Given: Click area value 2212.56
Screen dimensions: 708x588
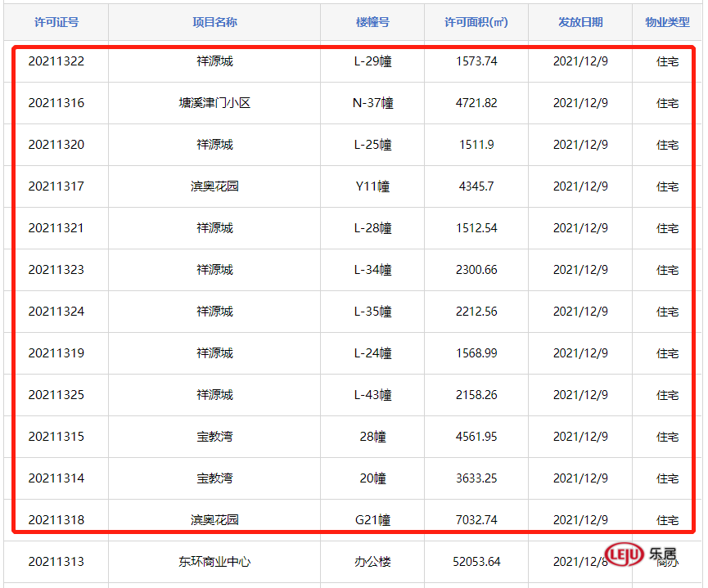Looking at the screenshot, I should click(x=476, y=312).
